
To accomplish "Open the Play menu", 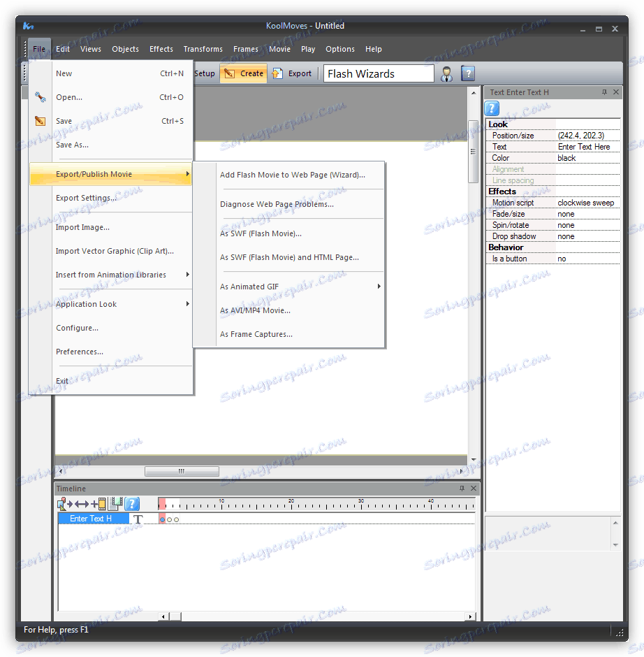I will (x=308, y=49).
